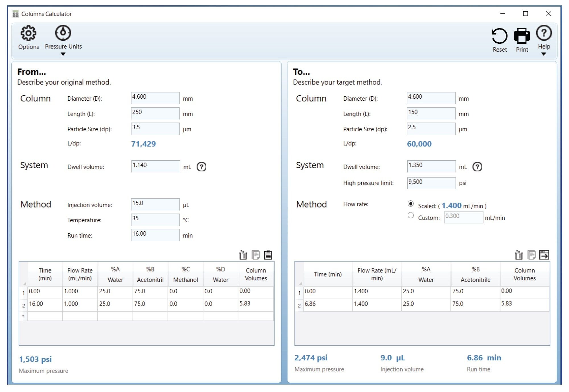
Task: Select To table row 2 header
Action: pos(299,305)
